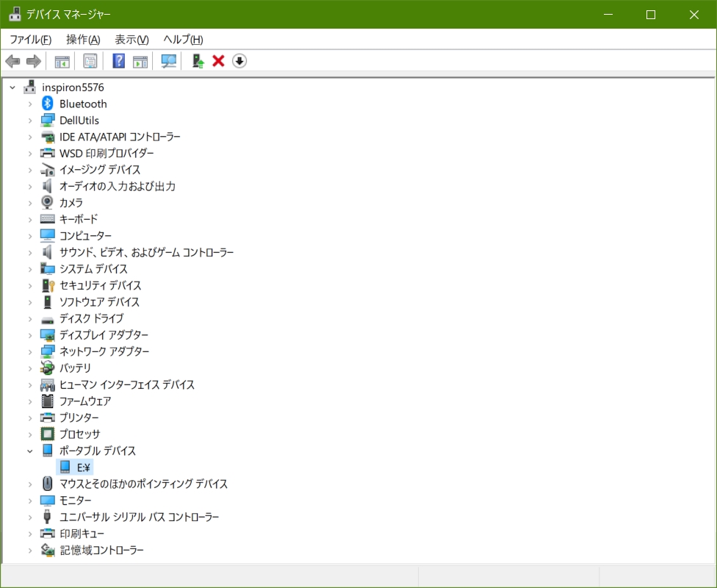Click the blue Help question mark icon
717x588 pixels.
(x=118, y=61)
